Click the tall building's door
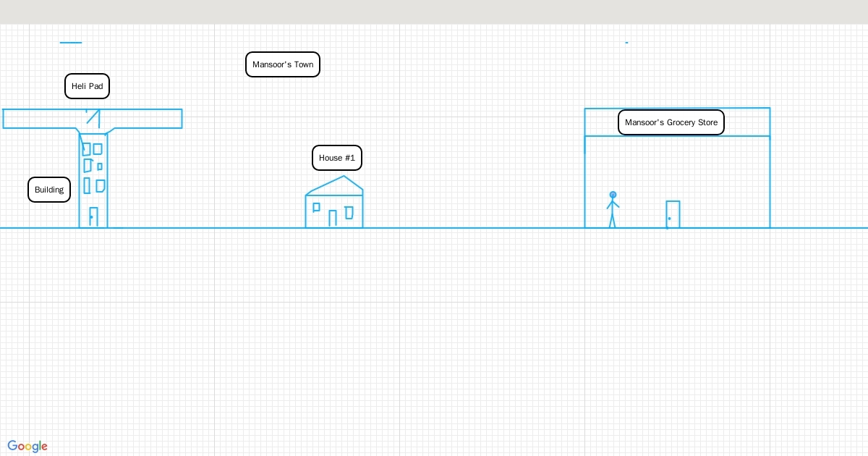 (93, 217)
